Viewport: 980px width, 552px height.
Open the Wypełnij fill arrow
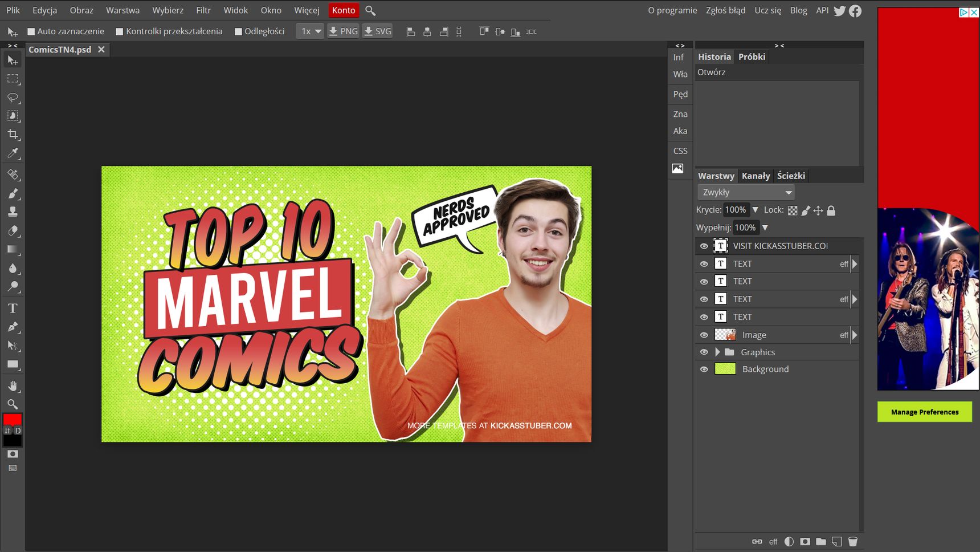coord(765,228)
